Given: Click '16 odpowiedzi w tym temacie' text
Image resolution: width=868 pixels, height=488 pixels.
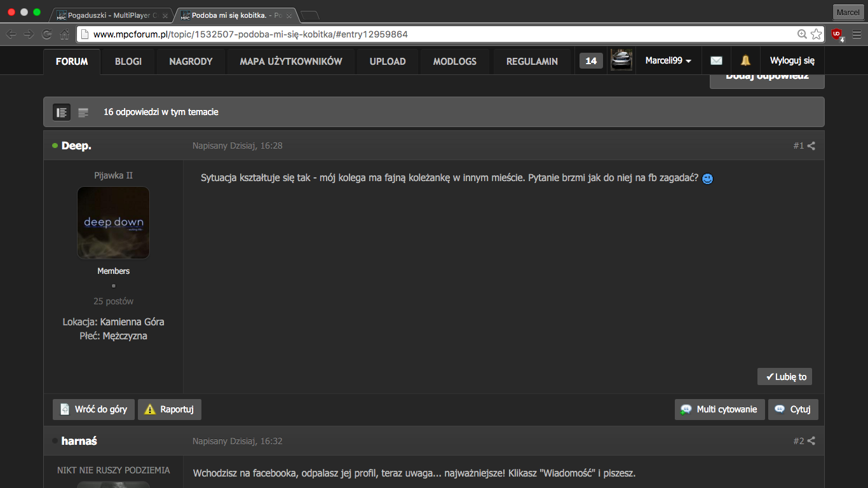Looking at the screenshot, I should point(161,112).
